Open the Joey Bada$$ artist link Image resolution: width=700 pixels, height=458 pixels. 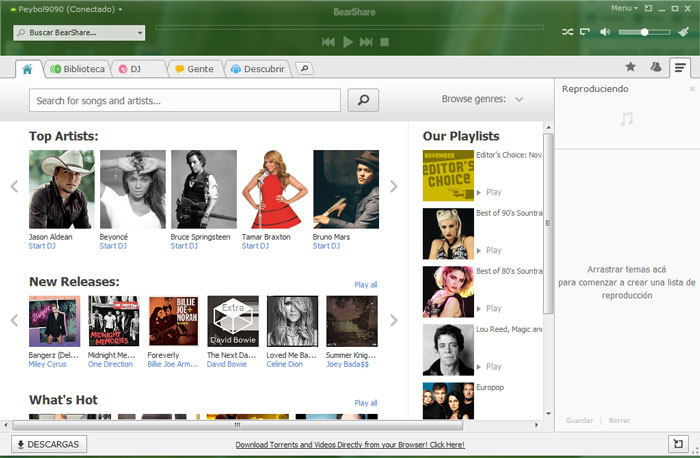[x=347, y=364]
